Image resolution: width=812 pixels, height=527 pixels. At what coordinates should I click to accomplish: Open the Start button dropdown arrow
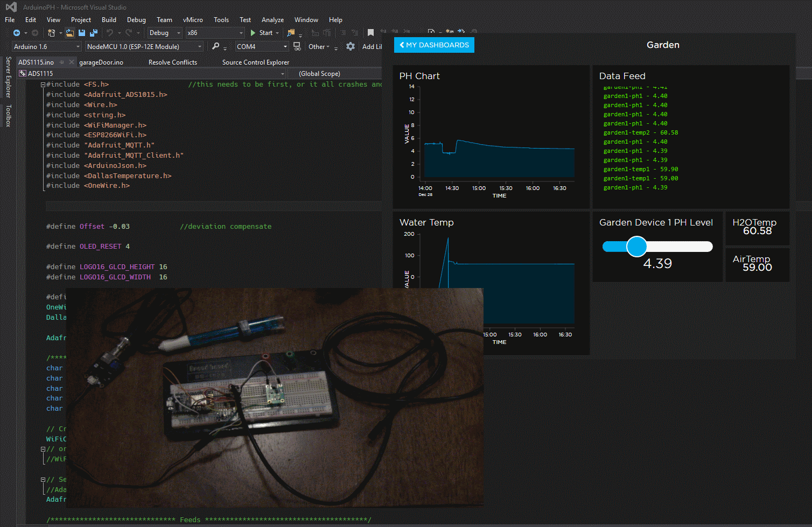point(277,33)
